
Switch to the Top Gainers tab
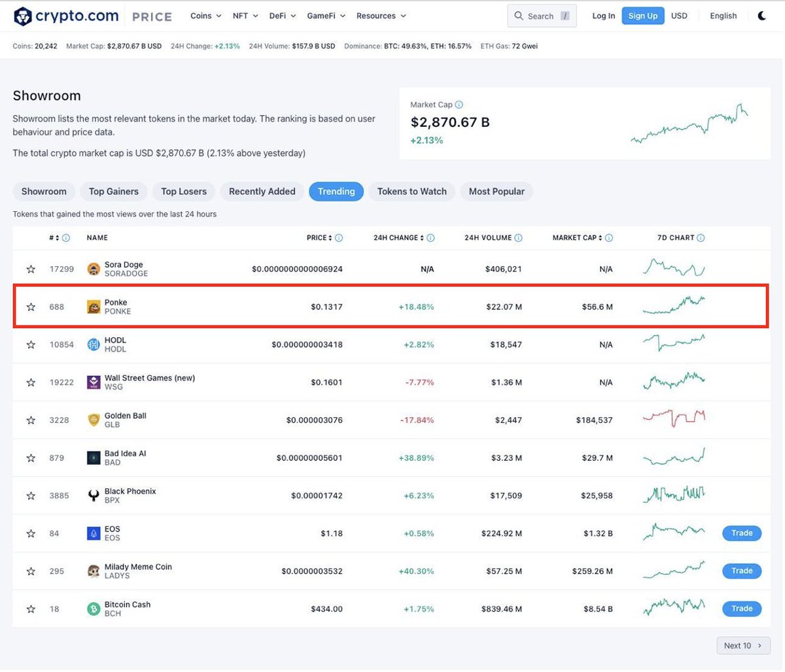point(114,192)
